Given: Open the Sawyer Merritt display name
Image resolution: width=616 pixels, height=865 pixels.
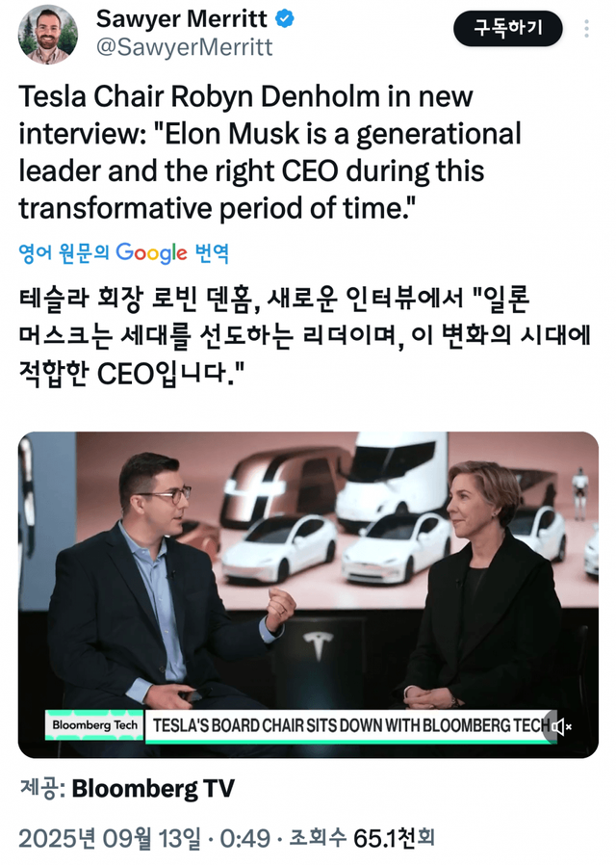Looking at the screenshot, I should tap(183, 18).
